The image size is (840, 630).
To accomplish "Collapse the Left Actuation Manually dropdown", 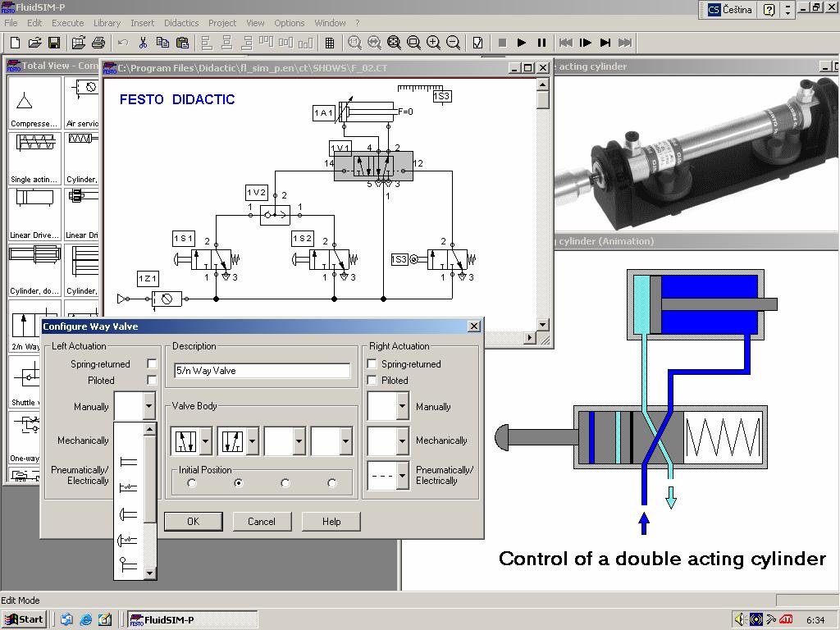I will [x=149, y=406].
